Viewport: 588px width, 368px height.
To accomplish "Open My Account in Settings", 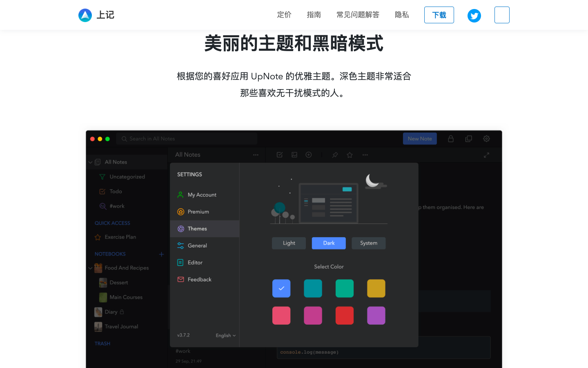I will pyautogui.click(x=205, y=195).
